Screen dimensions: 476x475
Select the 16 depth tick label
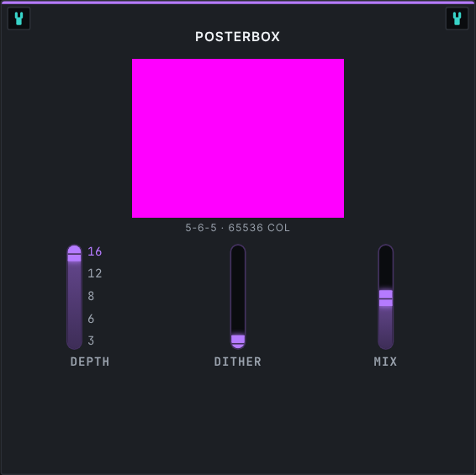tap(95, 251)
